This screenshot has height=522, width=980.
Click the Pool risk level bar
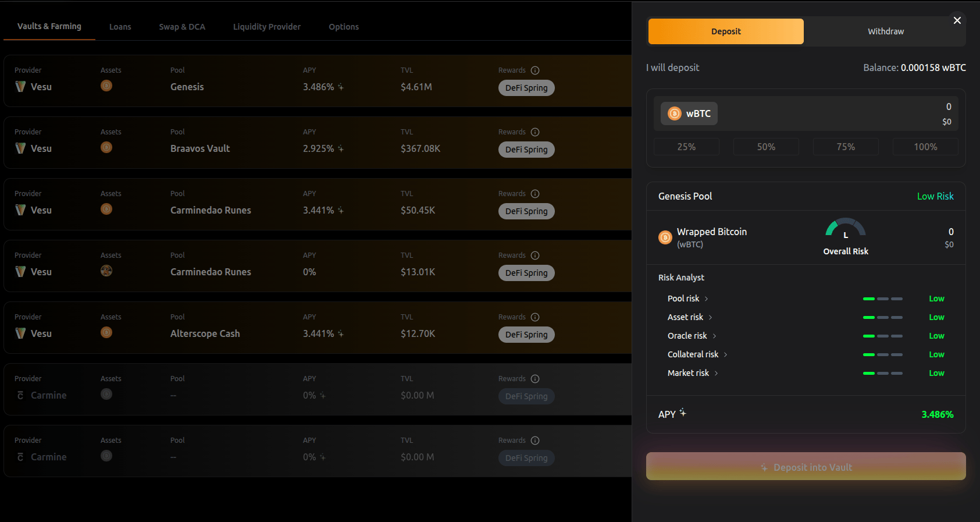click(x=883, y=299)
